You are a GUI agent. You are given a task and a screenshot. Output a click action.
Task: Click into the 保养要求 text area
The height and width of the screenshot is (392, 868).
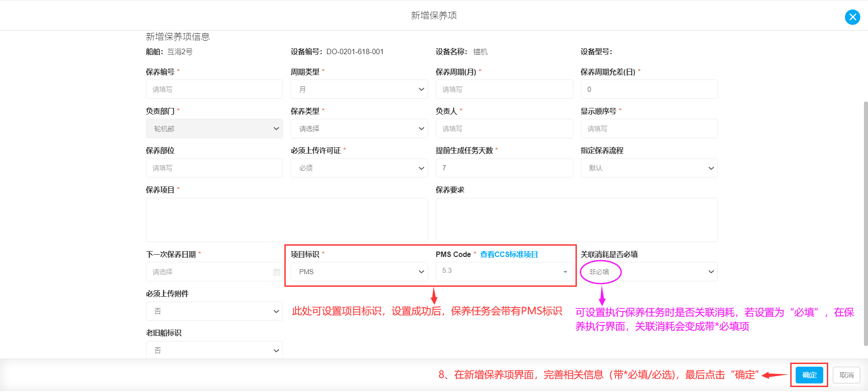[576, 219]
